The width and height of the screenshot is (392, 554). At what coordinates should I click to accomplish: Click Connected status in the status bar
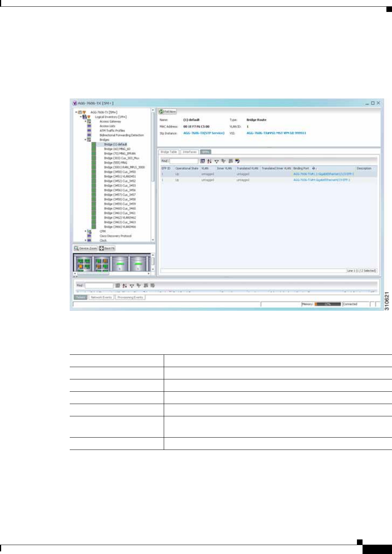[350, 304]
